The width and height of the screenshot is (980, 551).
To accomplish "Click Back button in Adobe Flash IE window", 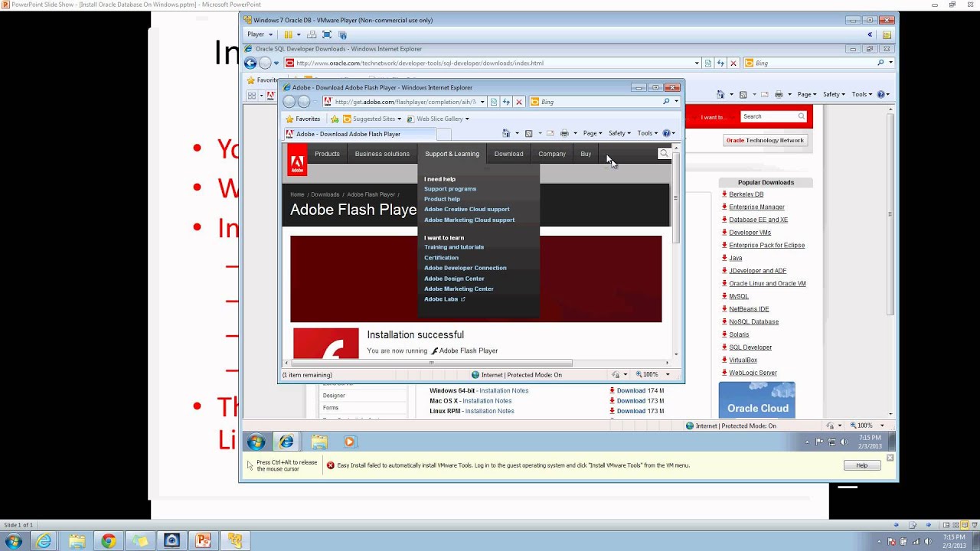I will click(289, 102).
